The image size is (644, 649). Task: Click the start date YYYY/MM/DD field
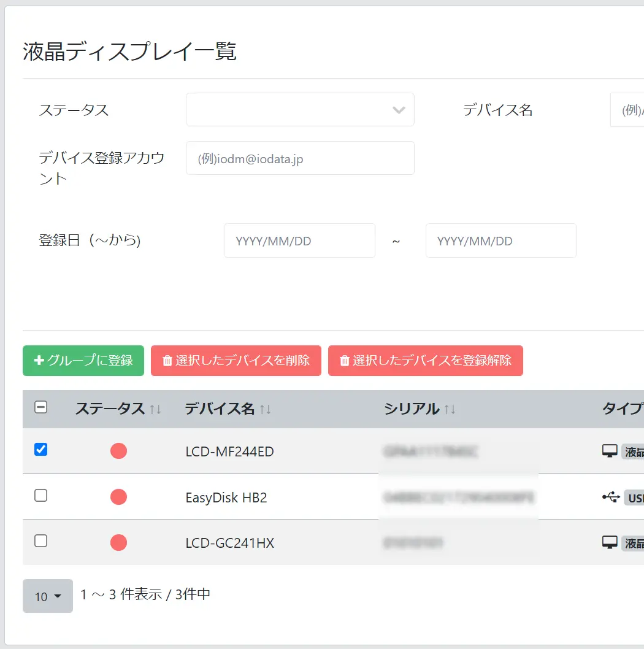pyautogui.click(x=299, y=240)
